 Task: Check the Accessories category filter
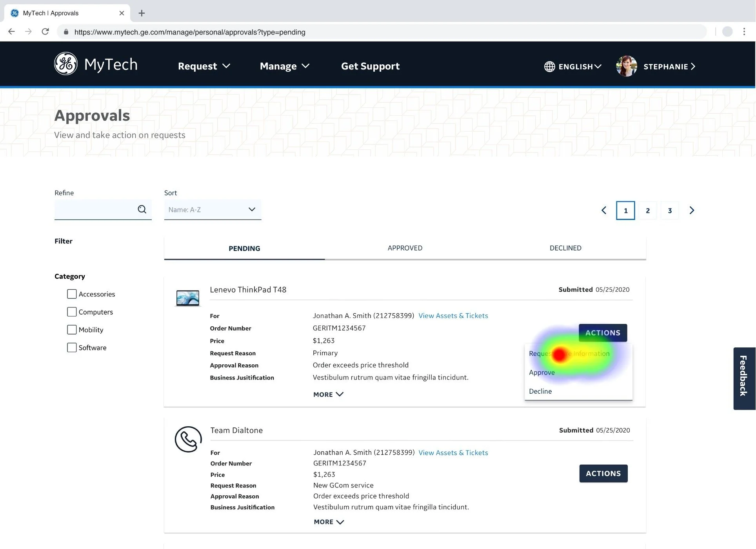tap(72, 294)
